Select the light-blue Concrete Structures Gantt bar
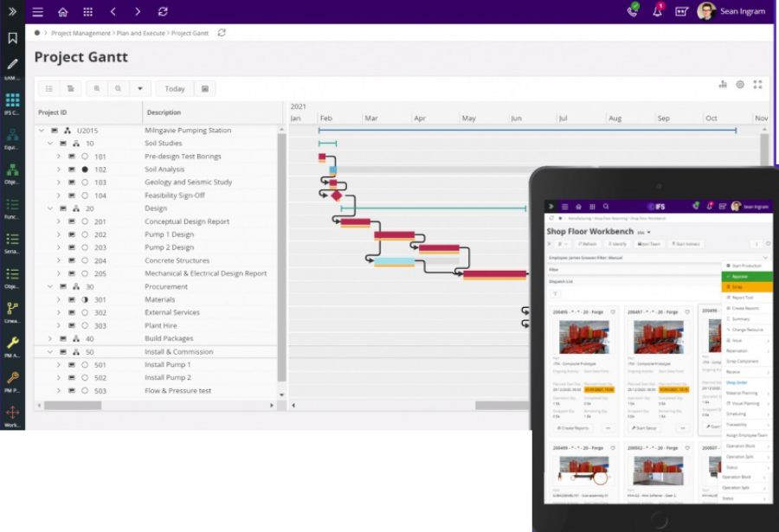The height and width of the screenshot is (532, 779). click(x=395, y=262)
